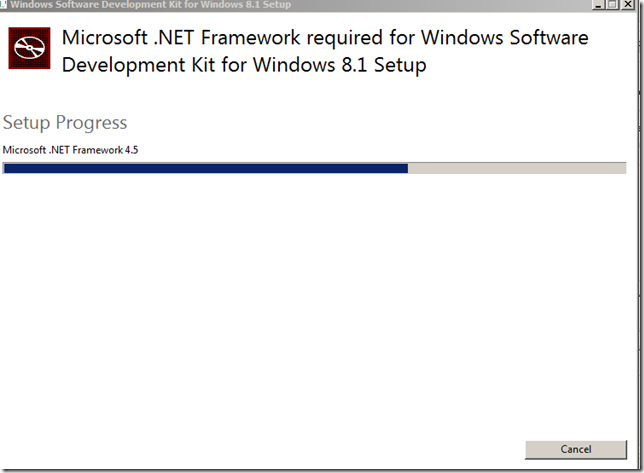Click the boundary where progress fill ends

pos(408,168)
